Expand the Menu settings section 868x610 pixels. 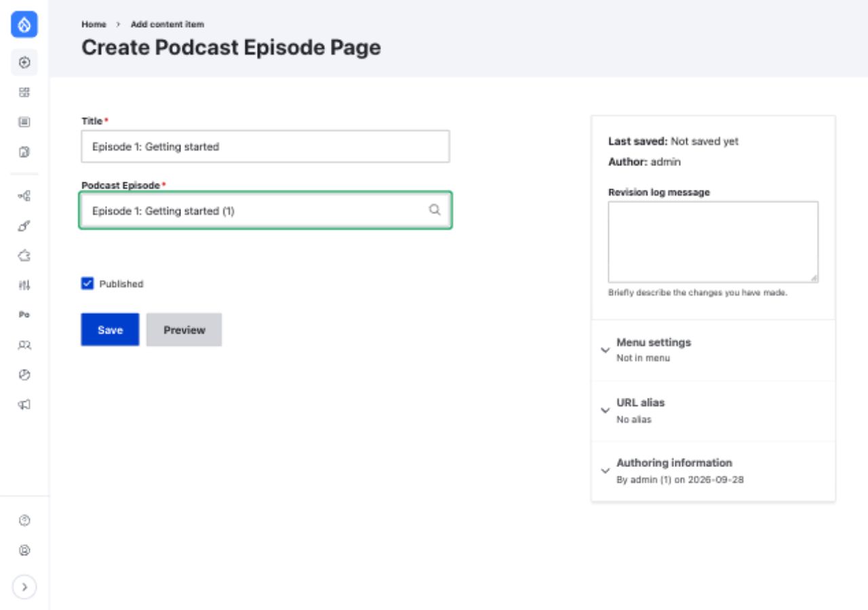tap(713, 350)
